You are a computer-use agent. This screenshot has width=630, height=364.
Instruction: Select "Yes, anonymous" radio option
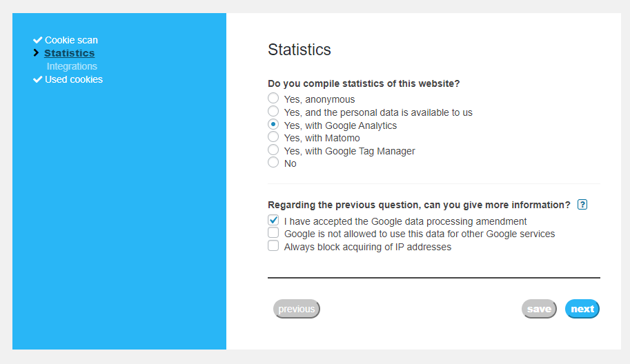[x=273, y=99]
